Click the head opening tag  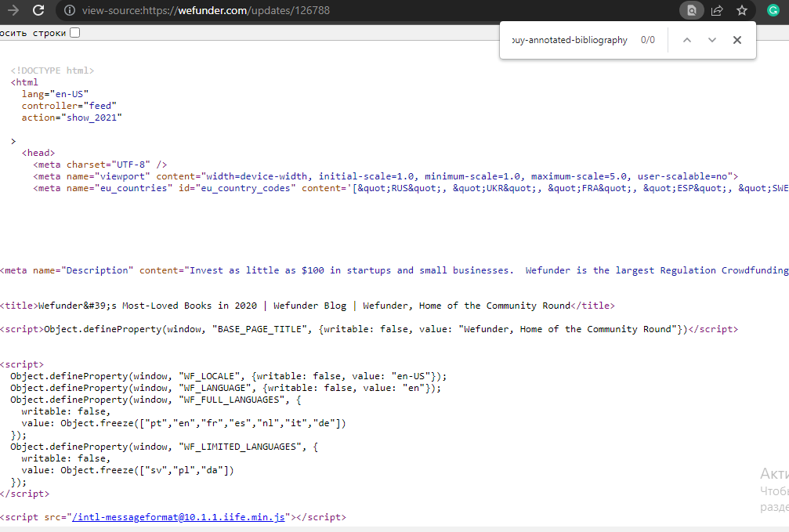[38, 153]
